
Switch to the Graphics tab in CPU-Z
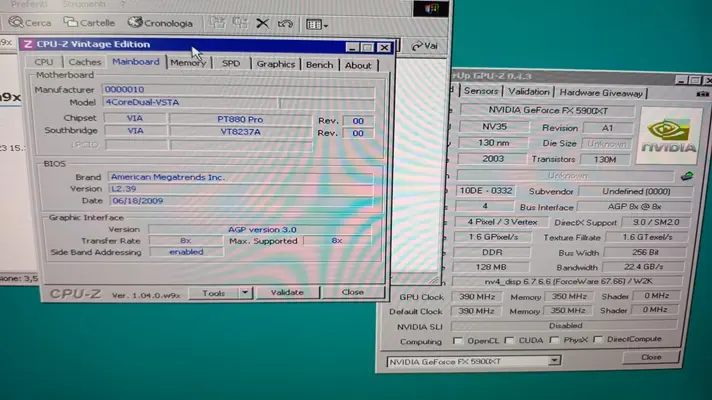pos(276,64)
